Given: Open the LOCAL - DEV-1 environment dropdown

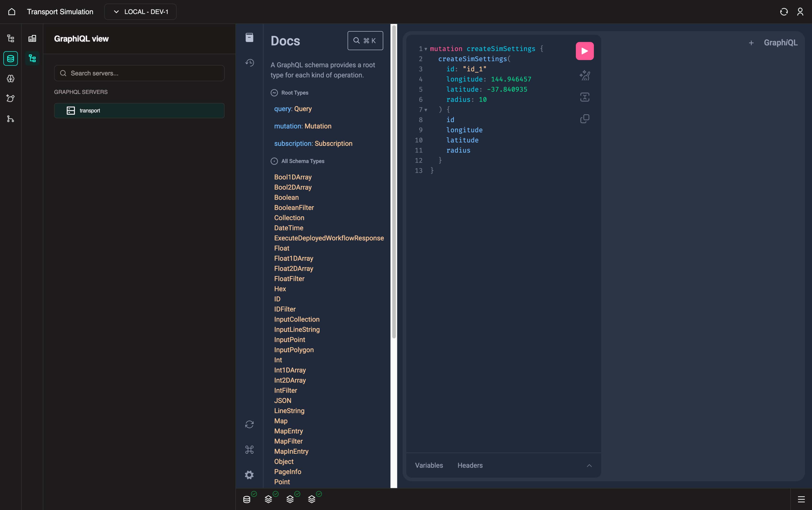Looking at the screenshot, I should click(140, 12).
